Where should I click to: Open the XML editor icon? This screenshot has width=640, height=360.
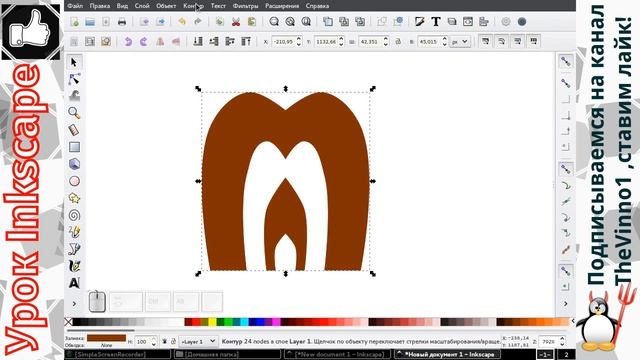pos(468,22)
